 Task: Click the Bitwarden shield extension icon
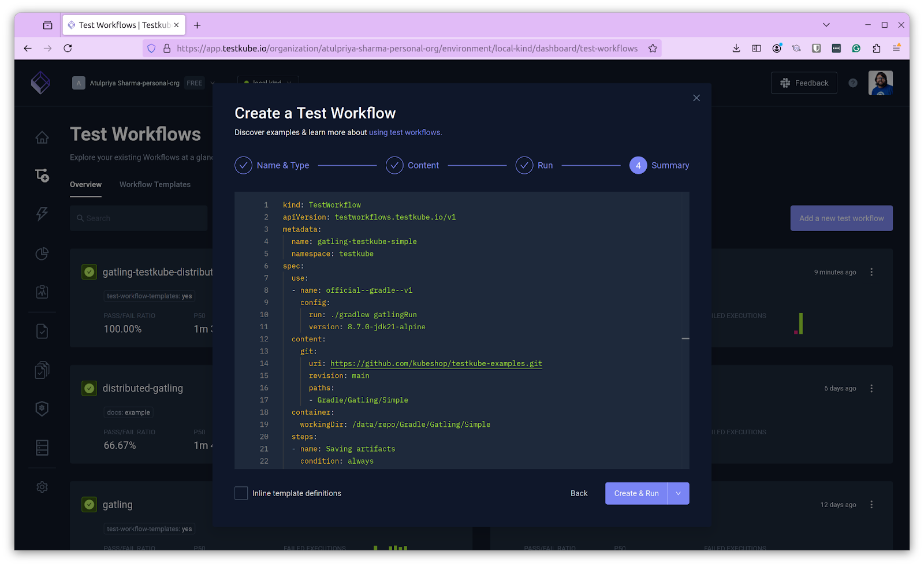(816, 49)
